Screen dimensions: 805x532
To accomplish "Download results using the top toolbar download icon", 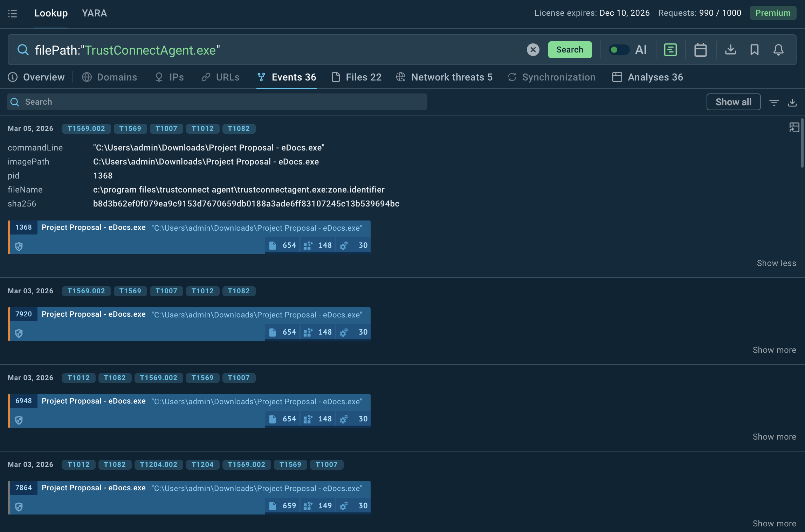I will (730, 50).
